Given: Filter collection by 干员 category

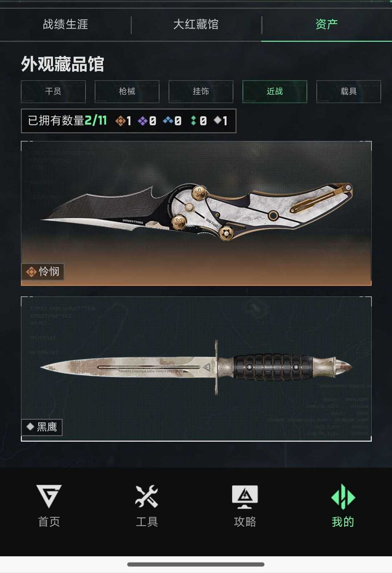Looking at the screenshot, I should (x=53, y=91).
